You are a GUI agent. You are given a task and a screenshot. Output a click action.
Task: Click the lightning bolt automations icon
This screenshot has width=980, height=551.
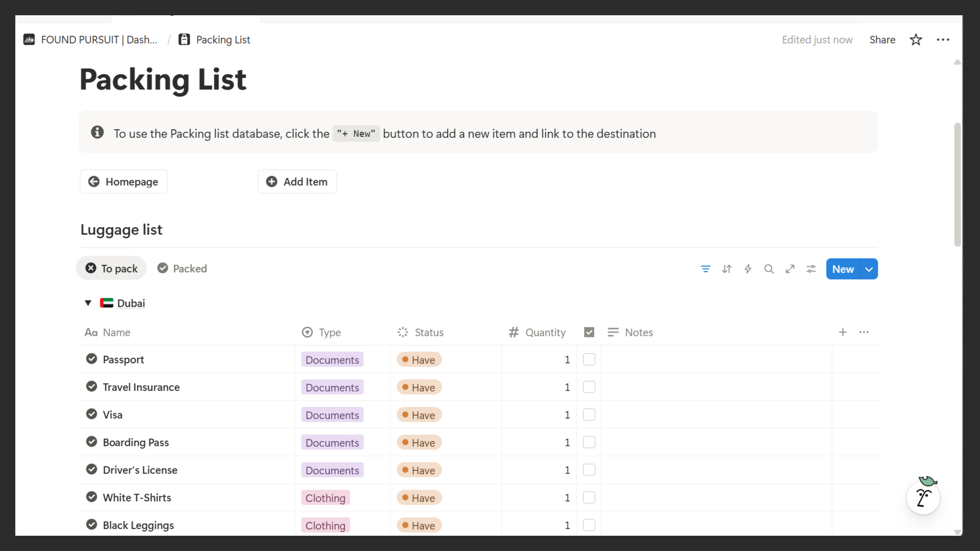coord(748,269)
